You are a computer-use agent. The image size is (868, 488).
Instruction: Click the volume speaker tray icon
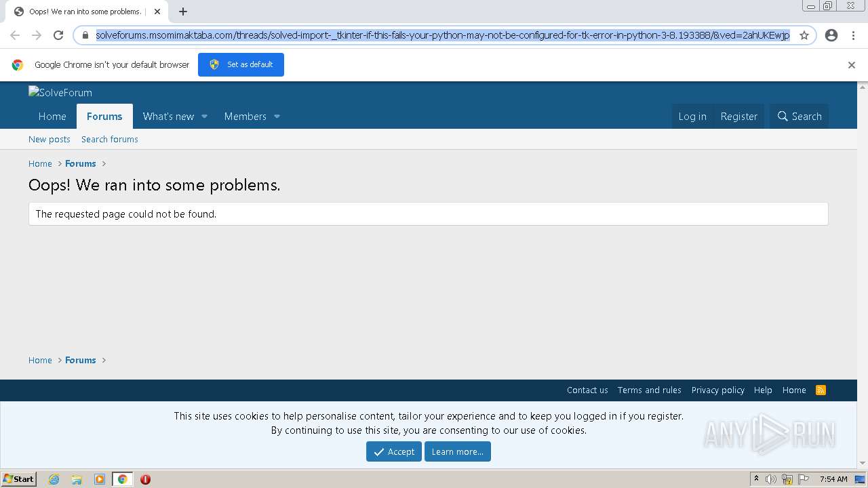[x=771, y=479]
